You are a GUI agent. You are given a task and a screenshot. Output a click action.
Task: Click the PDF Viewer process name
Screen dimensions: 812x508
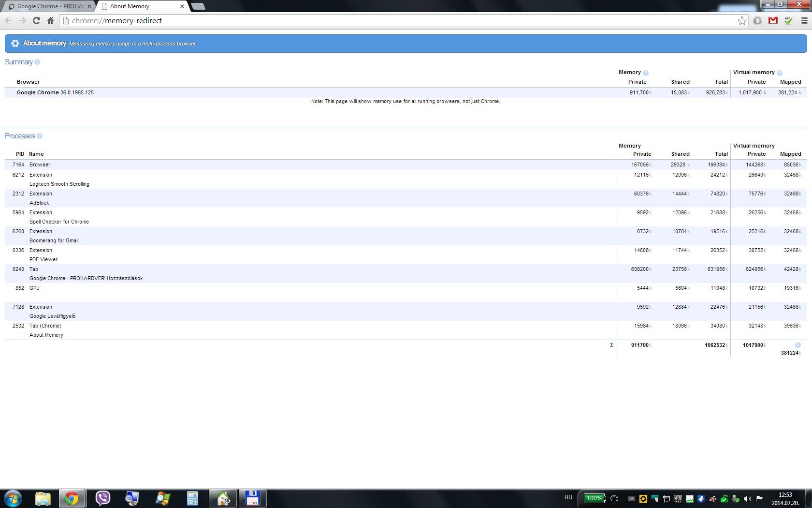coord(43,259)
